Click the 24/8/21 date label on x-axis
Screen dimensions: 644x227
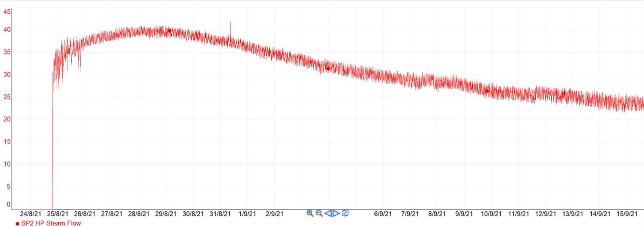(31, 214)
